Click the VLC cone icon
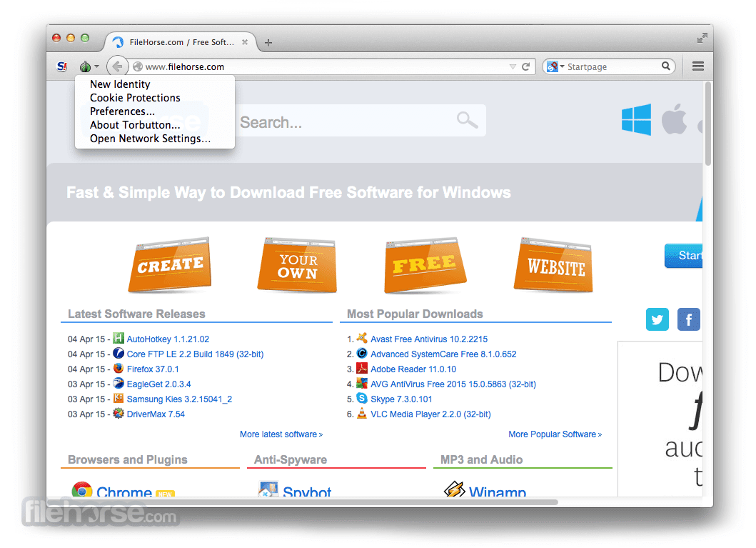756x548 pixels. 362,413
